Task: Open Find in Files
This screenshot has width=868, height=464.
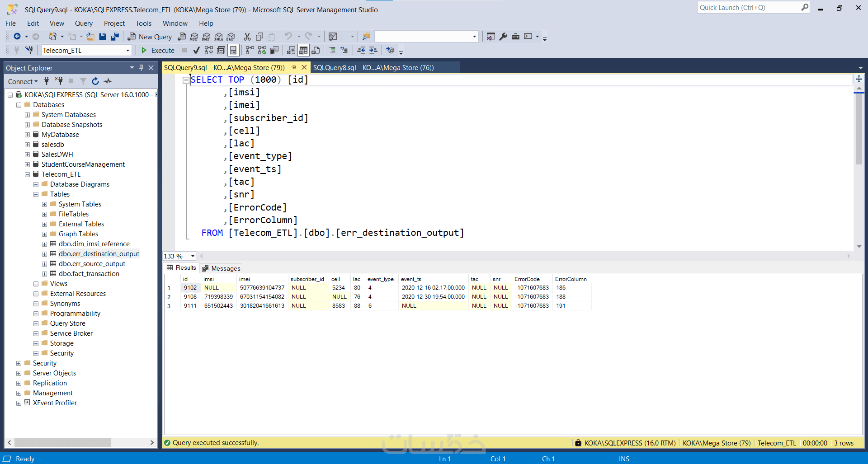Action: (366, 37)
